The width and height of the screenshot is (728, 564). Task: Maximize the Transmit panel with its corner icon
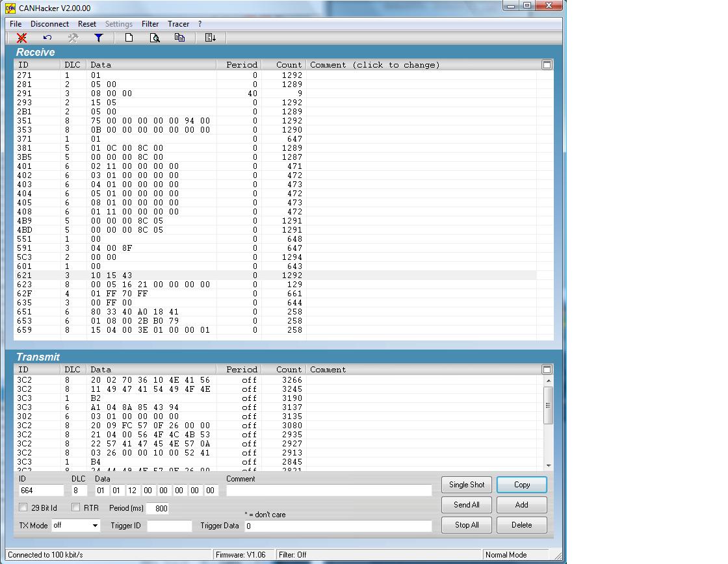[x=547, y=370]
